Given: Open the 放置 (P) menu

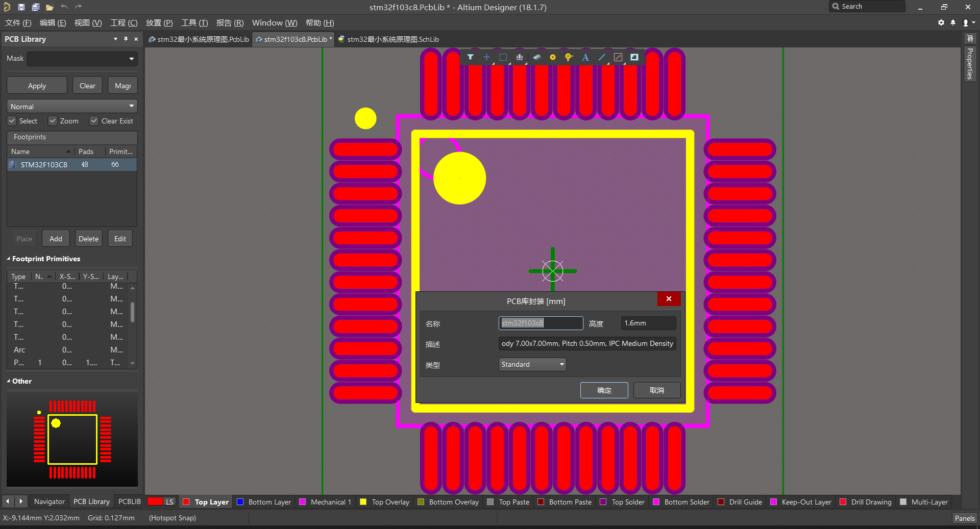Looking at the screenshot, I should coord(159,23).
